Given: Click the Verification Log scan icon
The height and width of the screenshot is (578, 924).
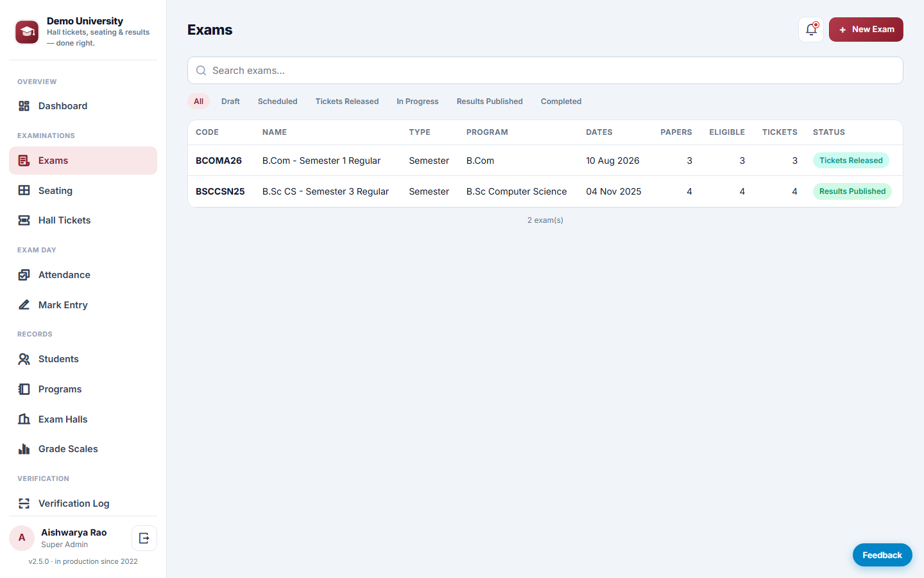Looking at the screenshot, I should click(x=24, y=504).
